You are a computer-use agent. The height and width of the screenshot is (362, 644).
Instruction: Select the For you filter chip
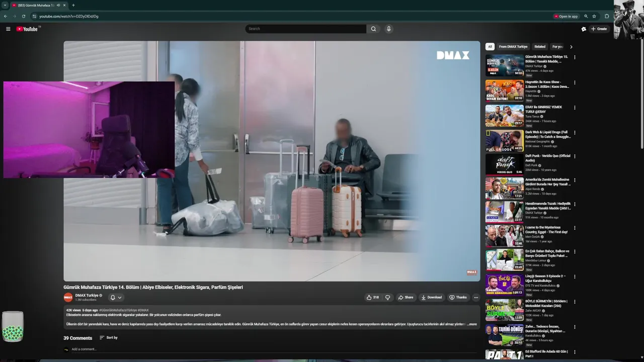(x=557, y=46)
